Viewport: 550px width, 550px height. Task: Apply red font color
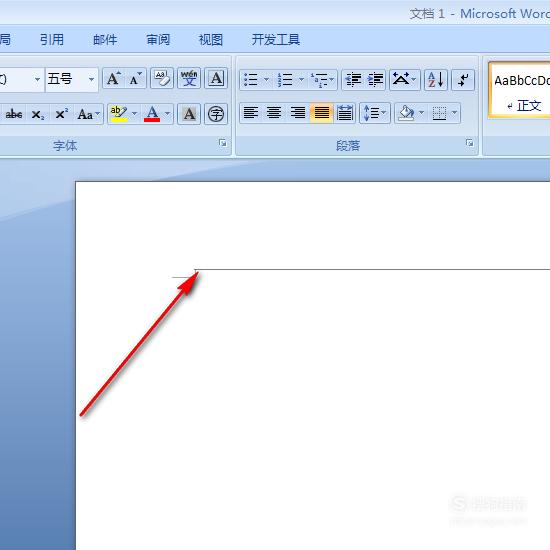click(x=152, y=114)
